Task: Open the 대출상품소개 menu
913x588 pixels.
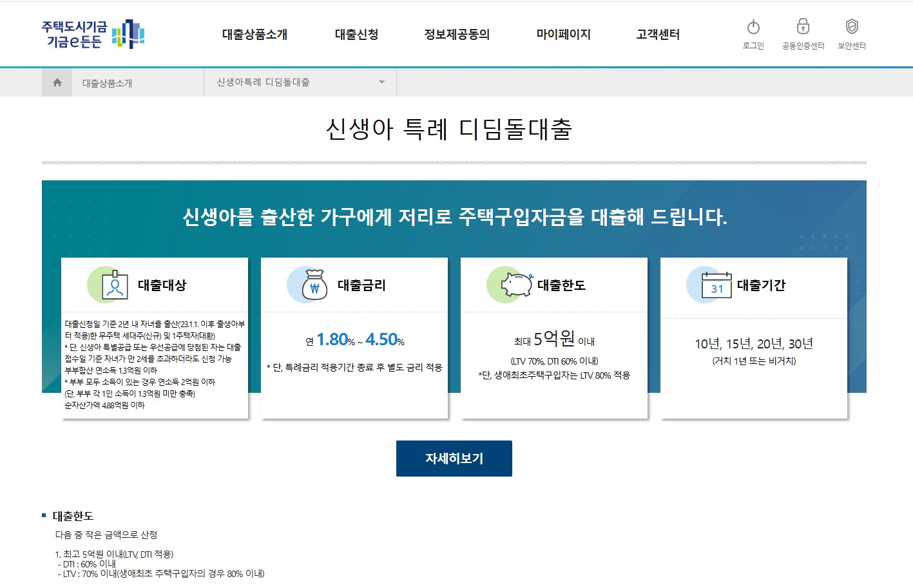Action: click(x=255, y=35)
